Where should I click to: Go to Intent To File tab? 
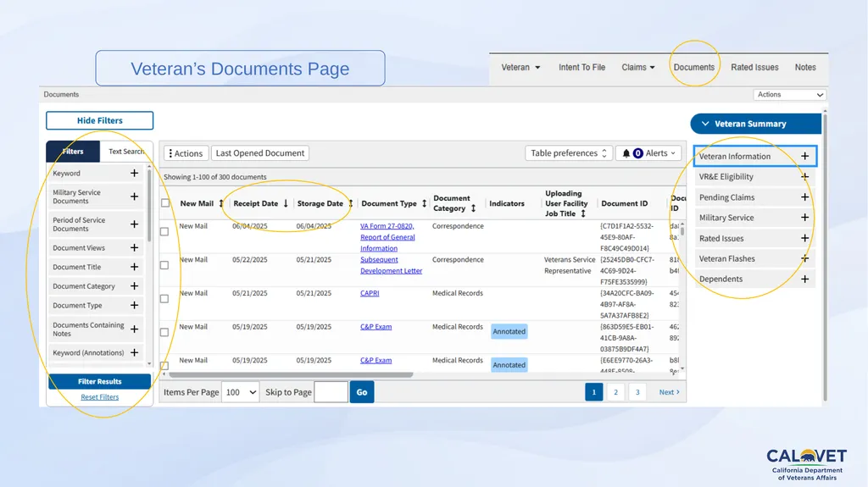[x=581, y=67]
